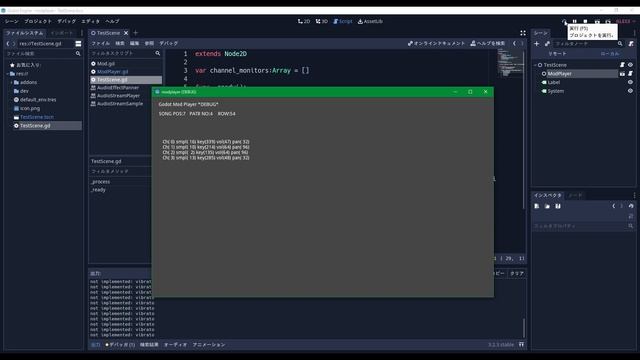This screenshot has height=360, width=640.
Task: Click the play project button in the top bar
Action: click(x=564, y=22)
